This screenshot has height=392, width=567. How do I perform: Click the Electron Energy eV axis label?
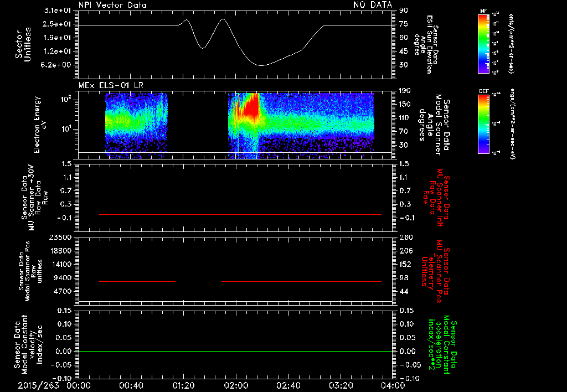41,125
